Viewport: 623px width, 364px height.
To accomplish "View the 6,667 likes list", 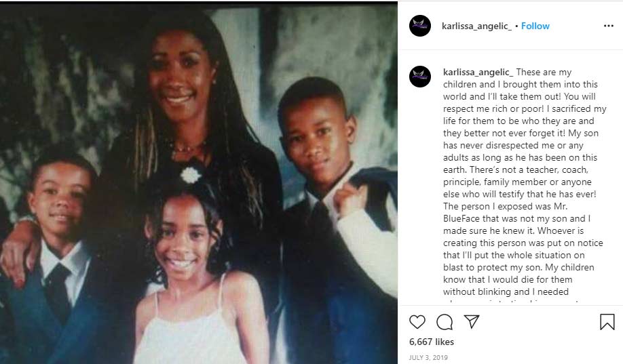I will (432, 342).
